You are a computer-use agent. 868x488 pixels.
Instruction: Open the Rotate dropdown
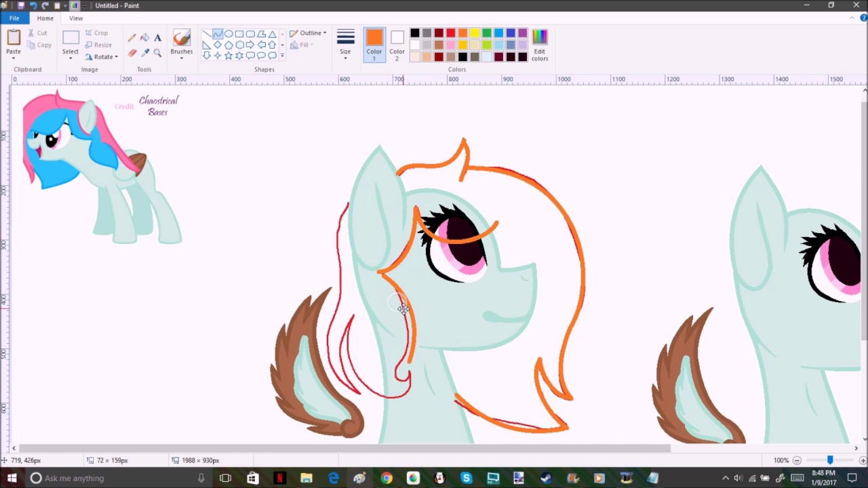102,57
